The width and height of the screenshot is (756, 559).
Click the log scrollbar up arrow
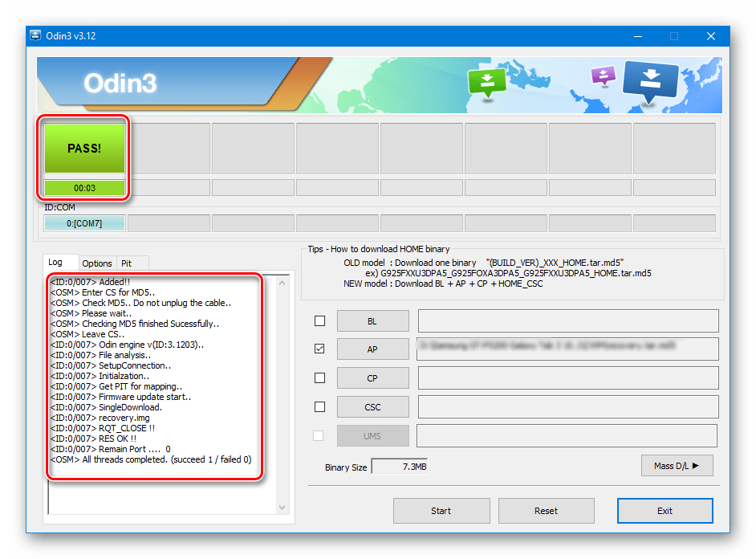(282, 284)
